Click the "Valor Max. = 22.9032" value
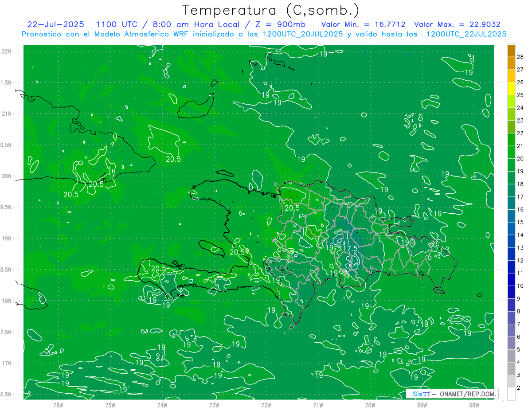Viewport: 532px width, 411px height. tap(457, 24)
